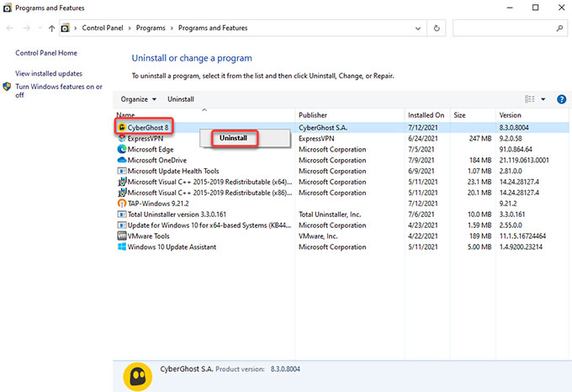572x392 pixels.
Task: Select Visual C++ 2015-2019 Redistributable (x64)
Action: tap(209, 182)
